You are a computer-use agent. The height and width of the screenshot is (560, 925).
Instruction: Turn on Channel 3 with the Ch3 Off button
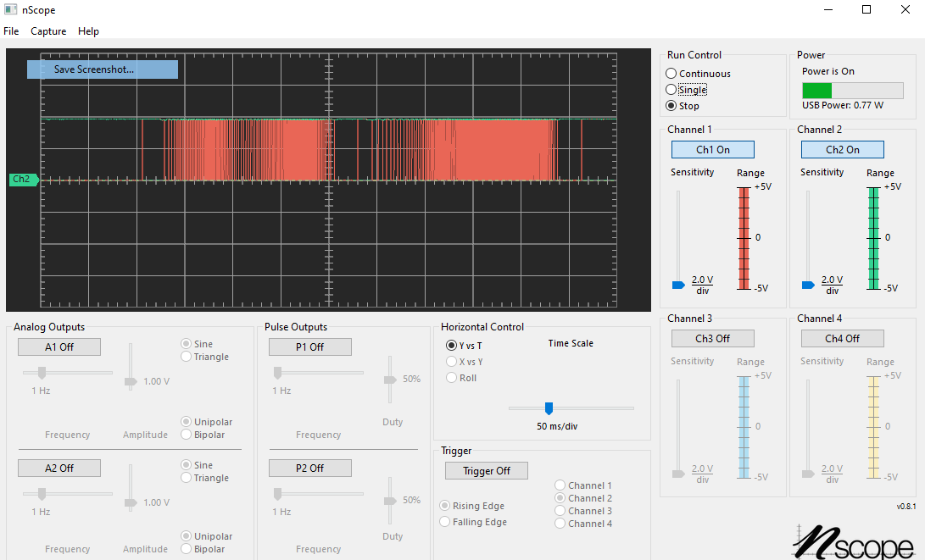pyautogui.click(x=712, y=338)
